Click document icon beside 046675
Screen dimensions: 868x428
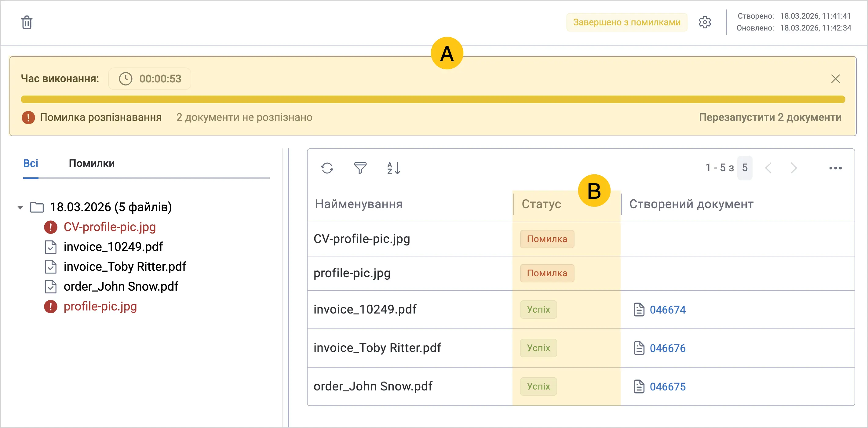click(639, 386)
